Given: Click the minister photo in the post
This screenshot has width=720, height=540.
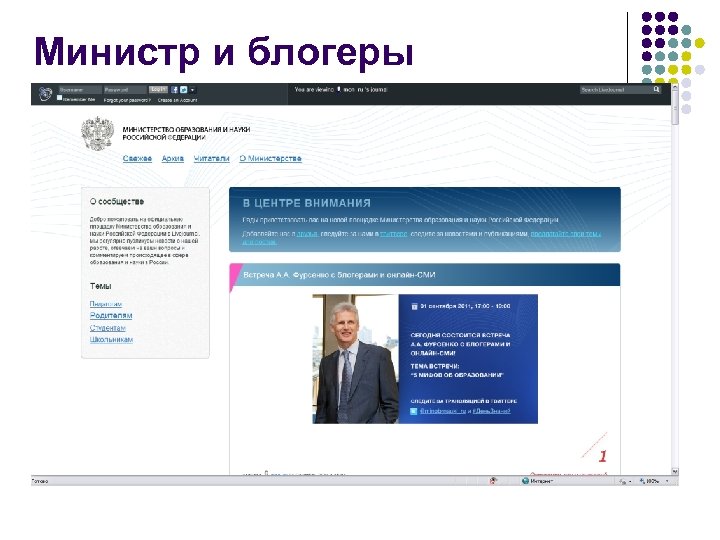Looking at the screenshot, I should click(355, 359).
